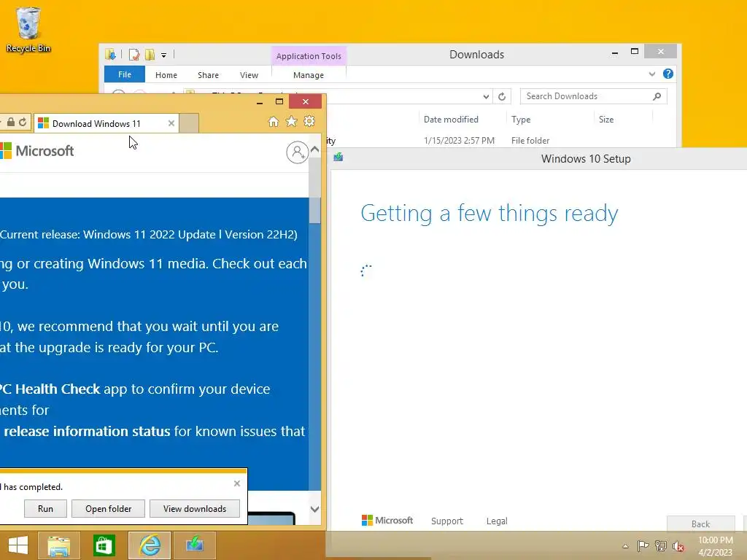Click the IE address bar lock icon
This screenshot has height=560, width=747.
coord(10,122)
